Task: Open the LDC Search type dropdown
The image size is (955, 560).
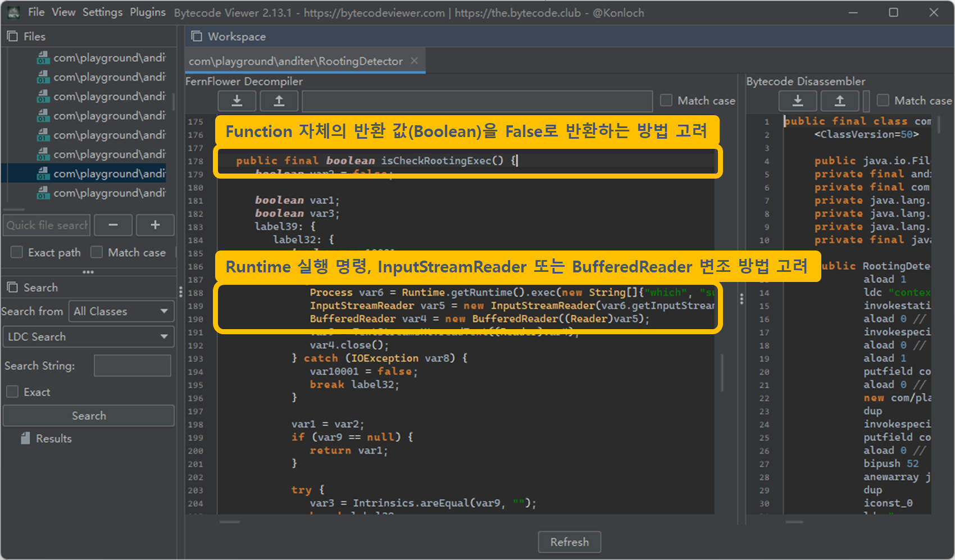Action: [88, 337]
